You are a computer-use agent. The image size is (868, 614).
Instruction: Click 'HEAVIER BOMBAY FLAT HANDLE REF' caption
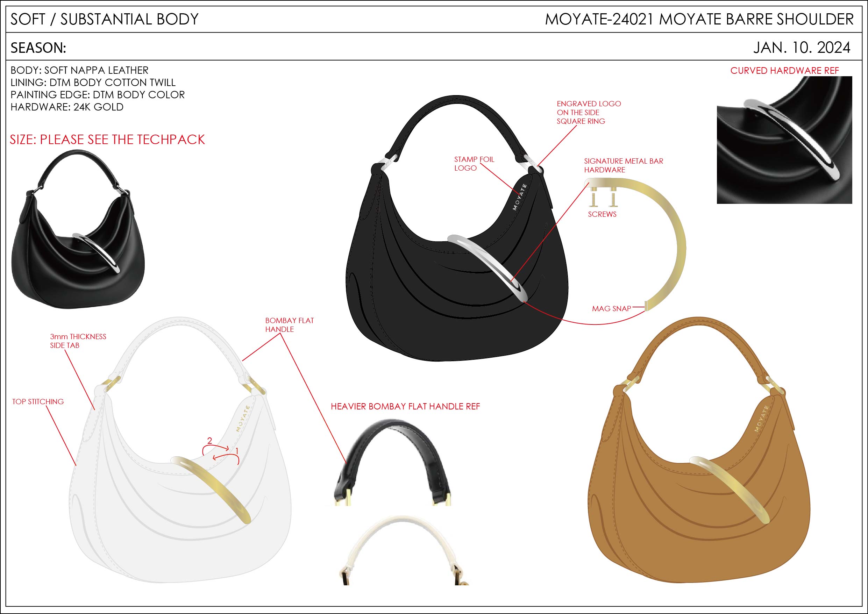(405, 406)
